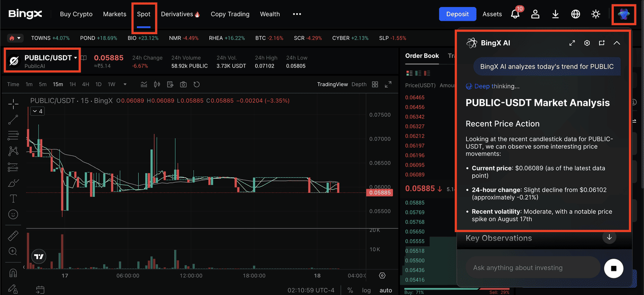This screenshot has height=295, width=644.
Task: Open the user profile icon
Action: click(535, 14)
